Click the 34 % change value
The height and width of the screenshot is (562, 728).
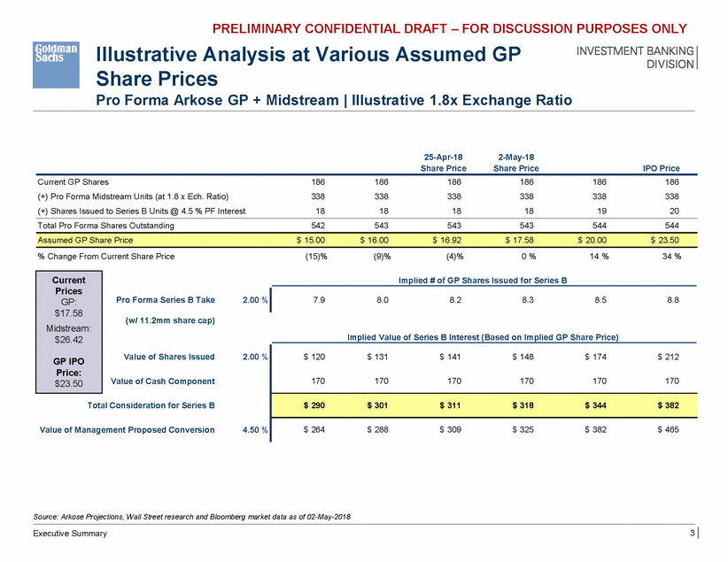671,256
